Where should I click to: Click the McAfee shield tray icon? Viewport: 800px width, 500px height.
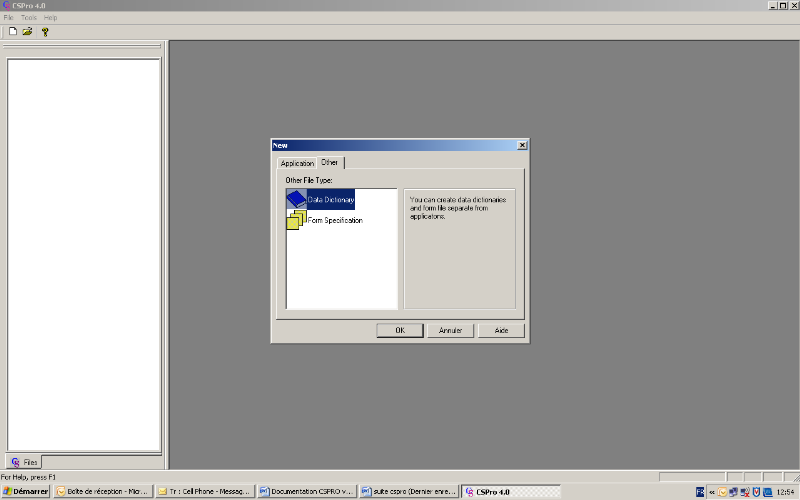pyautogui.click(x=756, y=492)
